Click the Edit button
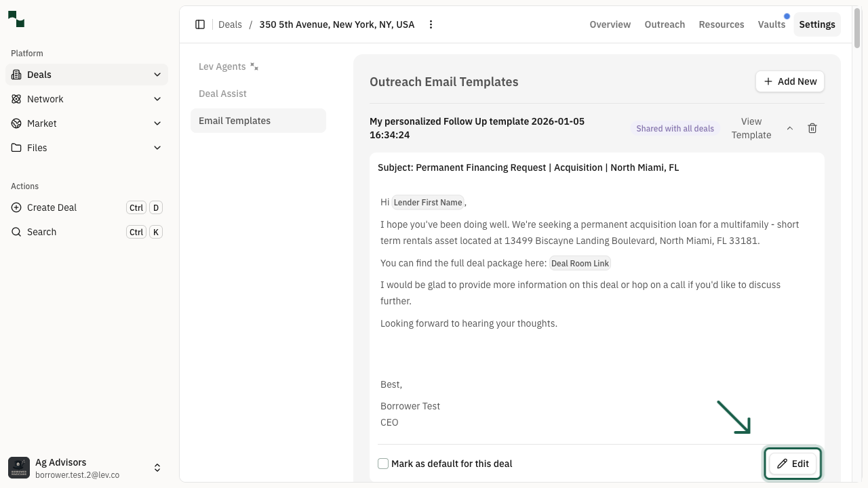Viewport: 868px width, 488px height. [x=793, y=464]
